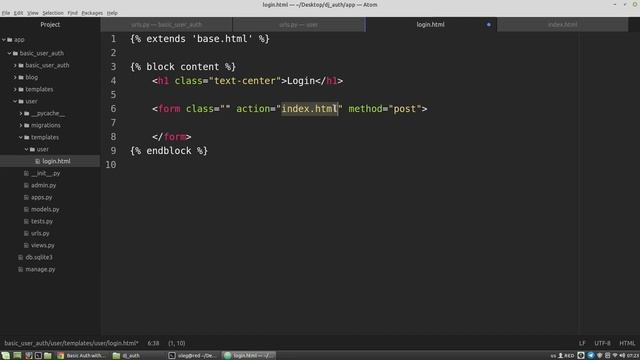Click the volume tray icon
This screenshot has width=640, height=360.
[622, 356]
